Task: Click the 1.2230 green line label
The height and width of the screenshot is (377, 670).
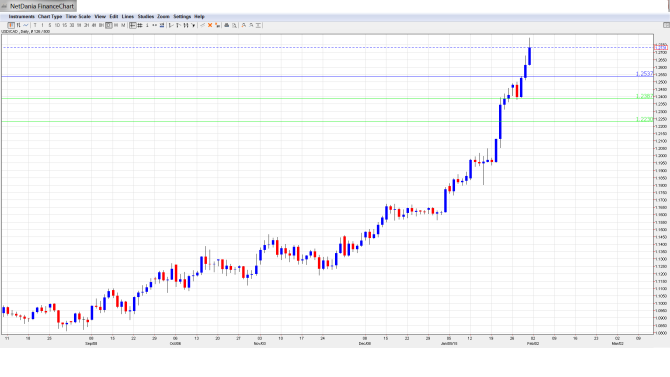Action: [644, 119]
